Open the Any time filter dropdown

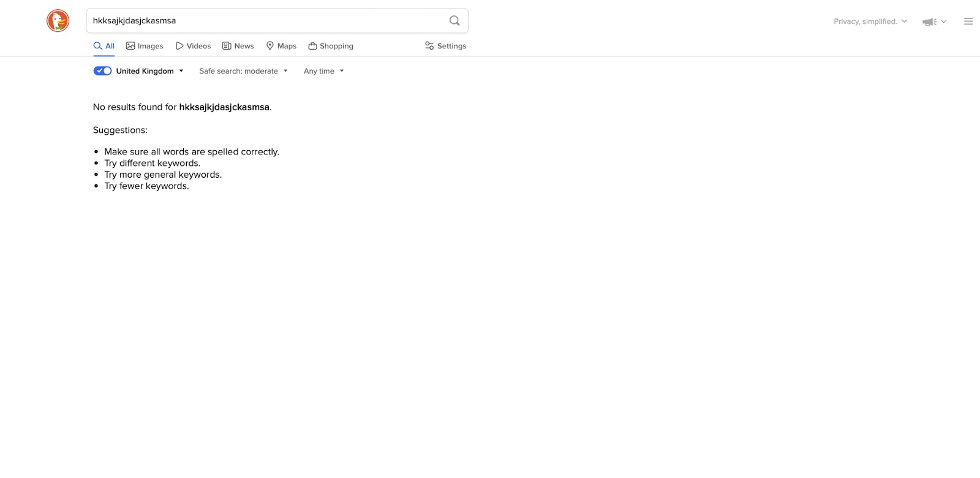tap(324, 71)
